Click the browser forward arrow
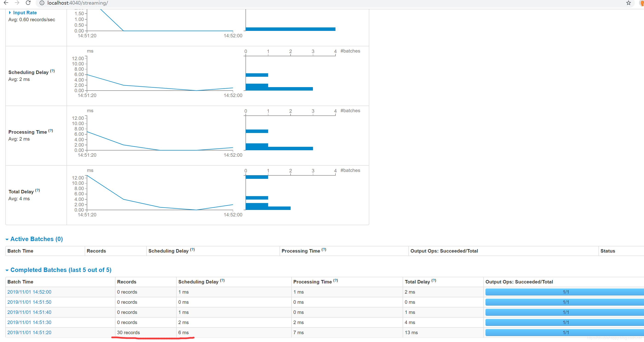Viewport: 644px width, 342px height. 17,3
